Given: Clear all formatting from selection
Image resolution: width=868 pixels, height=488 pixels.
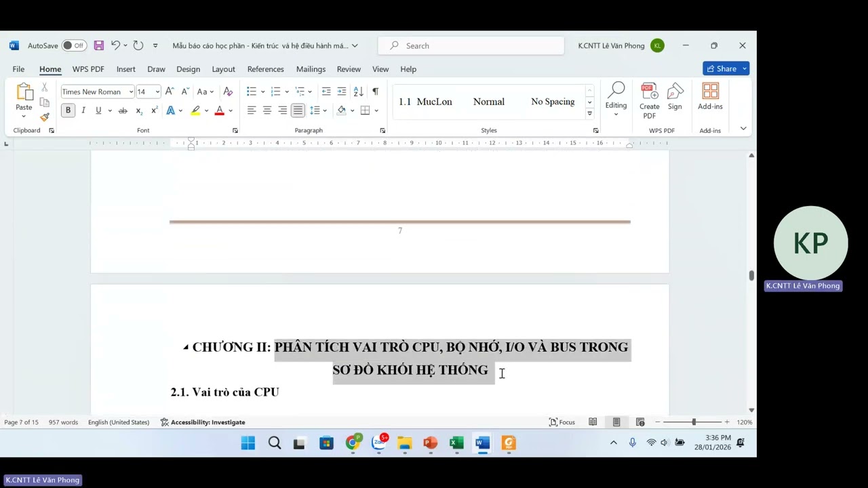Looking at the screenshot, I should (x=228, y=91).
